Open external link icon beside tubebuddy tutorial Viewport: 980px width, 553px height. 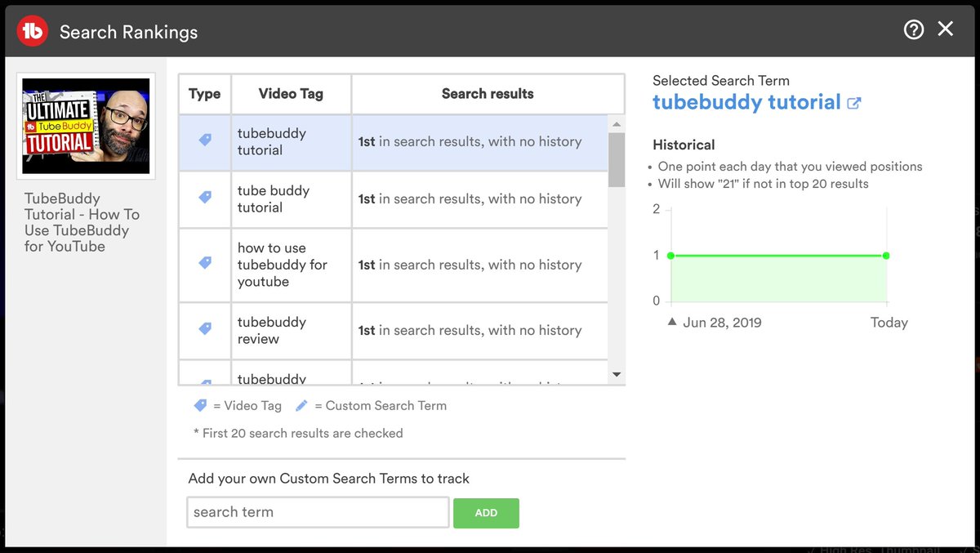pos(854,104)
